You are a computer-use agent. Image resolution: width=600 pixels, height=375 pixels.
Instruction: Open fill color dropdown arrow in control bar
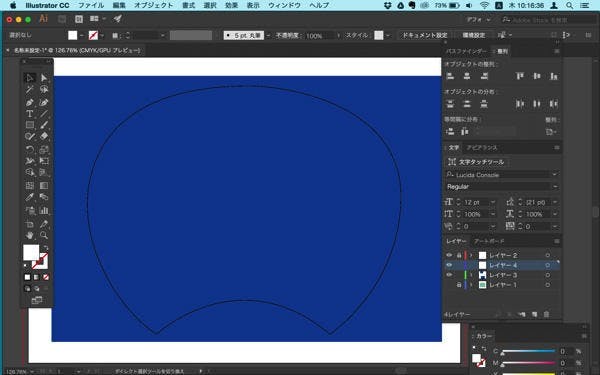tap(82, 36)
